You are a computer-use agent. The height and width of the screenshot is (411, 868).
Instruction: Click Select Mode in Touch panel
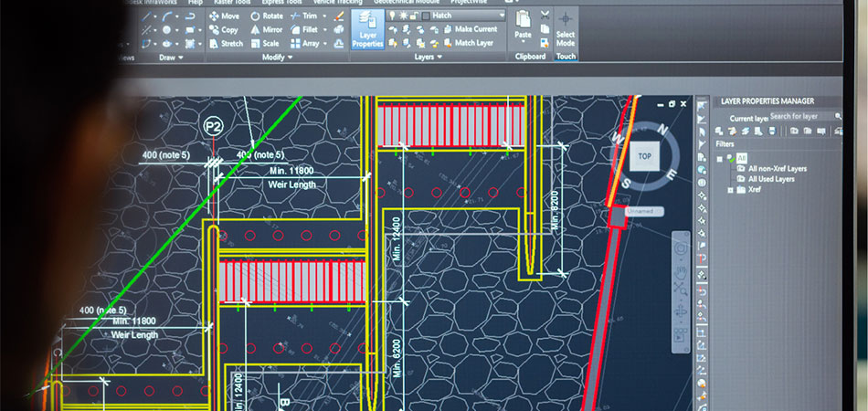pyautogui.click(x=566, y=28)
